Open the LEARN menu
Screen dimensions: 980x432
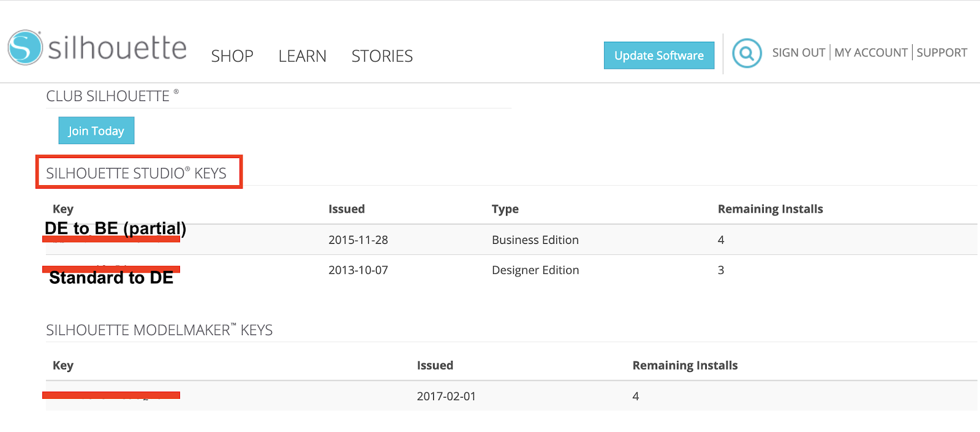pyautogui.click(x=303, y=56)
